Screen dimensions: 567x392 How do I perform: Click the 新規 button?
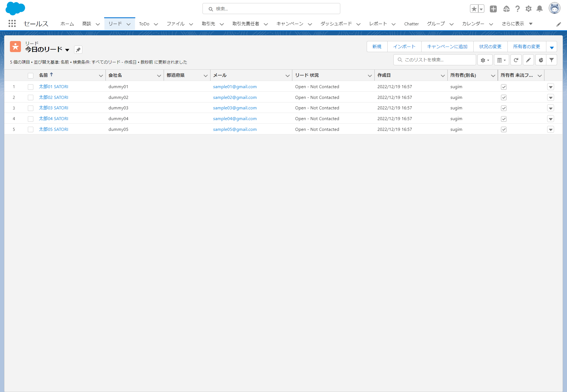377,47
